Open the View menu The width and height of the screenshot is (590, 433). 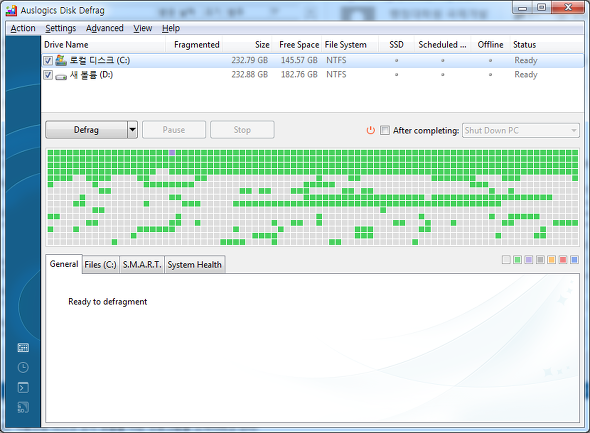[143, 28]
